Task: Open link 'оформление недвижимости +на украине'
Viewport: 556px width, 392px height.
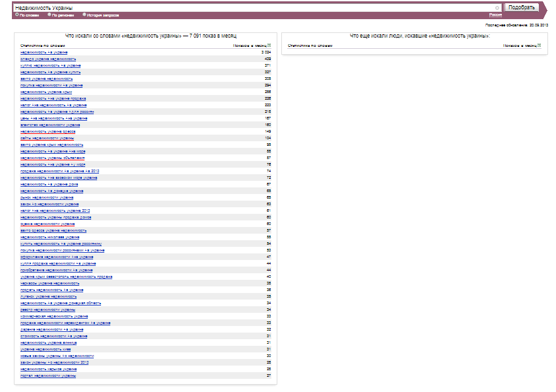Action: pos(57,257)
